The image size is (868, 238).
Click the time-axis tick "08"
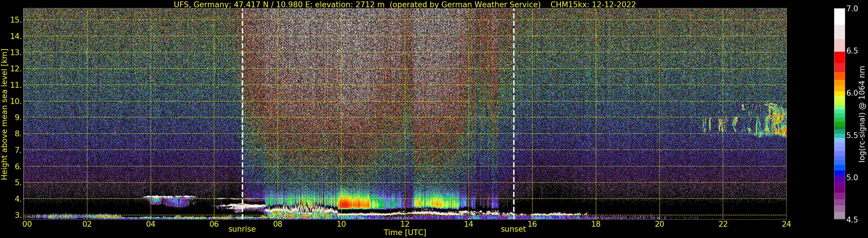click(278, 224)
